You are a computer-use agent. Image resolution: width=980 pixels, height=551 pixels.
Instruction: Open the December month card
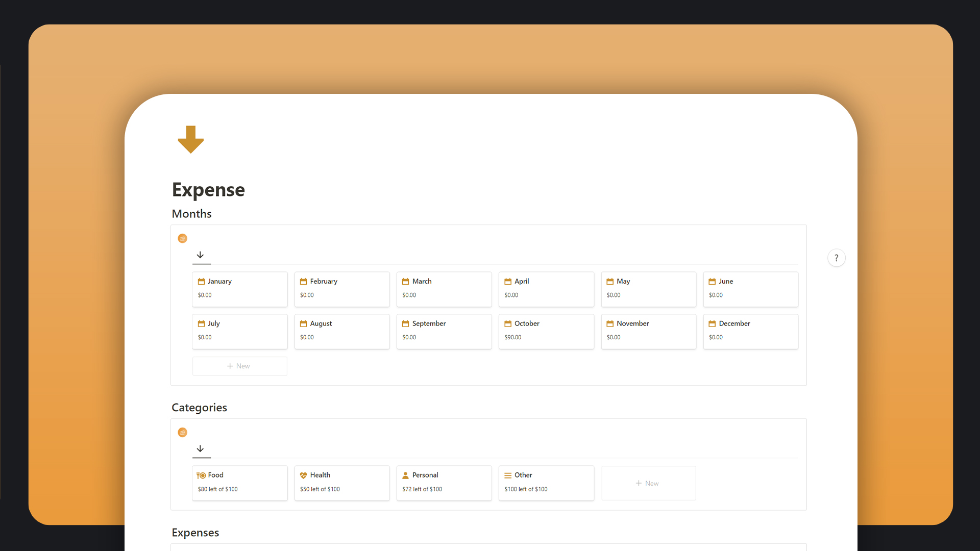click(750, 331)
